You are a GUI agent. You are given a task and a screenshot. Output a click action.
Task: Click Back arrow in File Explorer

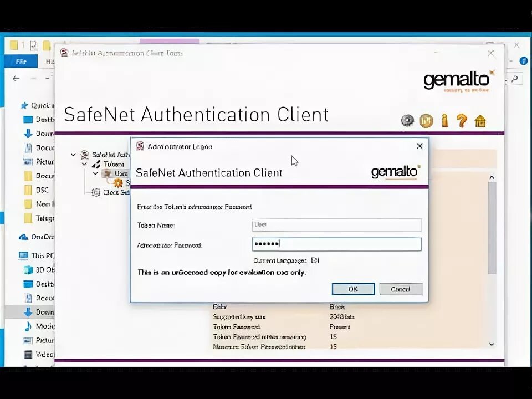coord(16,79)
